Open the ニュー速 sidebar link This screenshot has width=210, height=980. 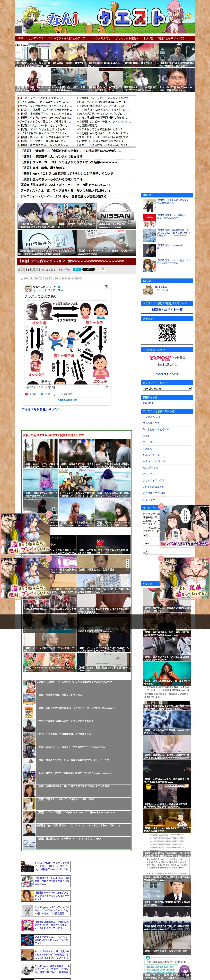(x=148, y=442)
